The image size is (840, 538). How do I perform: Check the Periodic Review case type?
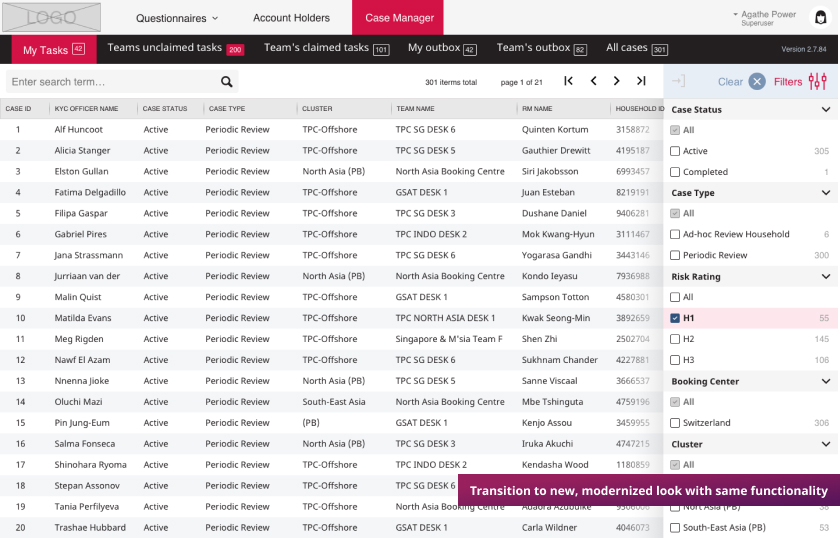pos(675,255)
